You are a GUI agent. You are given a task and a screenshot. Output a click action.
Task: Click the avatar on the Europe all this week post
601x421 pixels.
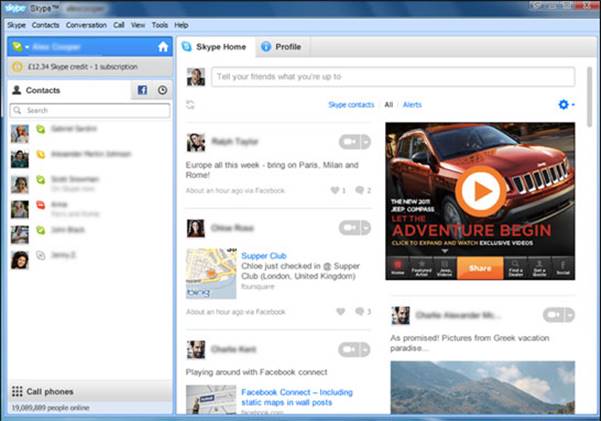pyautogui.click(x=196, y=142)
